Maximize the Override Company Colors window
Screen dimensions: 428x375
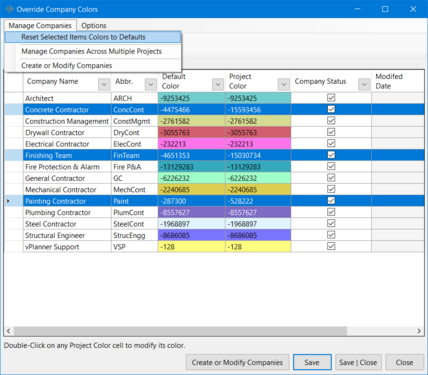385,9
